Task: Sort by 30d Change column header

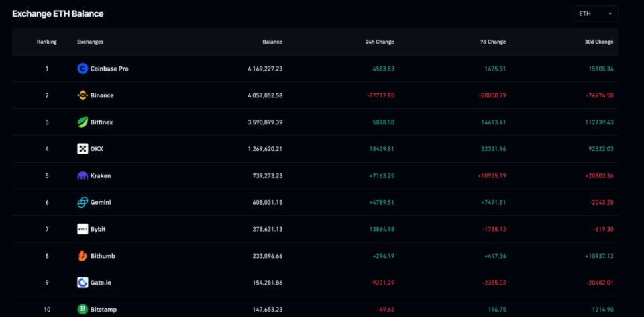Action: click(599, 42)
